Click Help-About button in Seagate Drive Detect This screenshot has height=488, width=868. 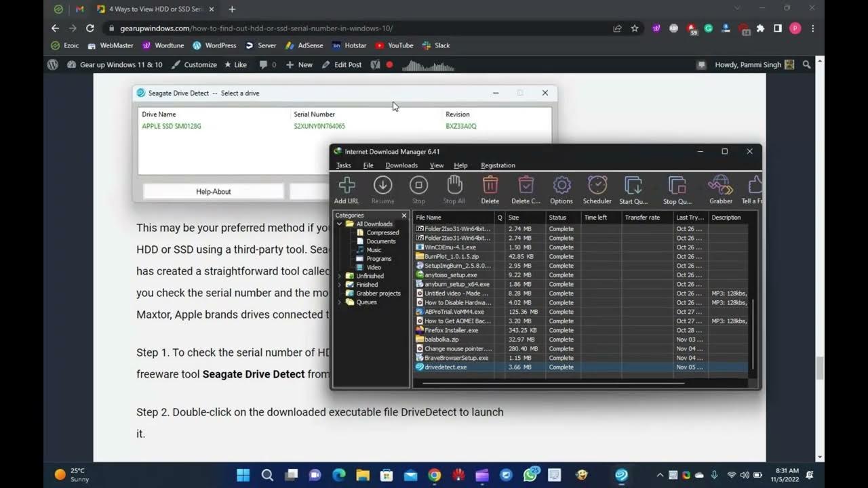point(214,192)
